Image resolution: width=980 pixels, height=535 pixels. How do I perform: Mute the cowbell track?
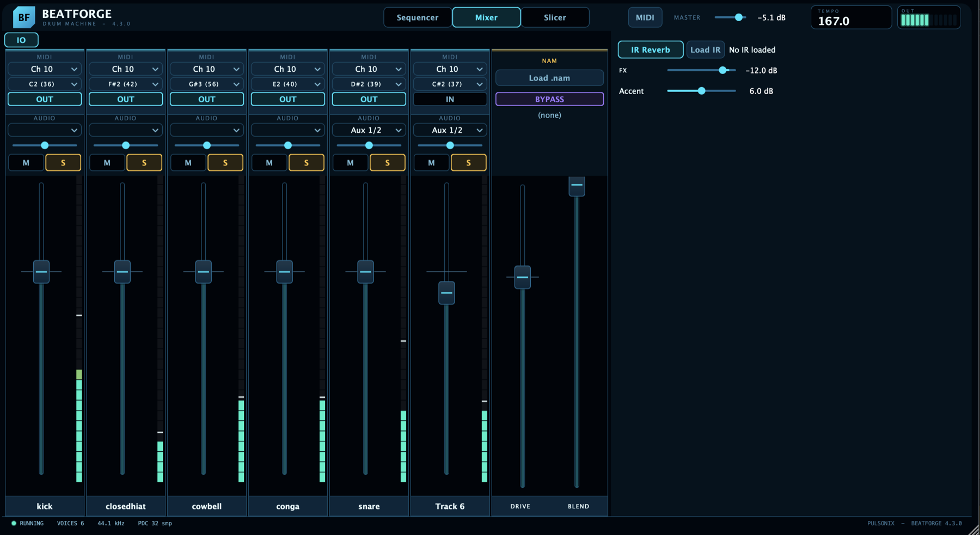coord(188,162)
